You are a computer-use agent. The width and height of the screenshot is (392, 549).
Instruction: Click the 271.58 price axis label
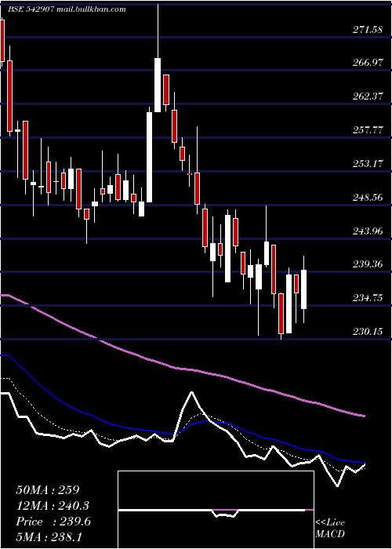[x=367, y=30]
